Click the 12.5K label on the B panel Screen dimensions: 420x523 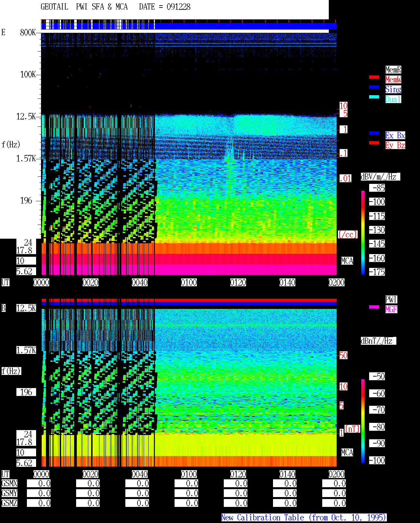26,308
